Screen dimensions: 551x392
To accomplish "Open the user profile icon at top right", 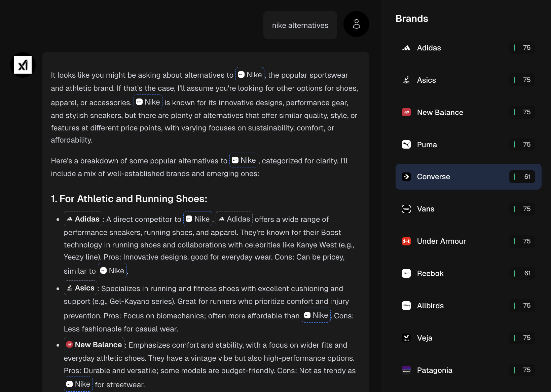I will point(356,24).
